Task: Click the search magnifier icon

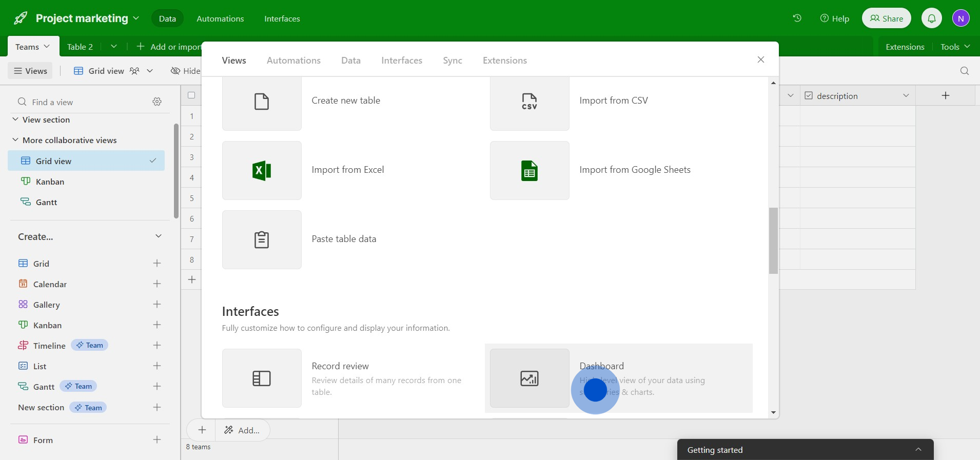Action: [x=965, y=71]
